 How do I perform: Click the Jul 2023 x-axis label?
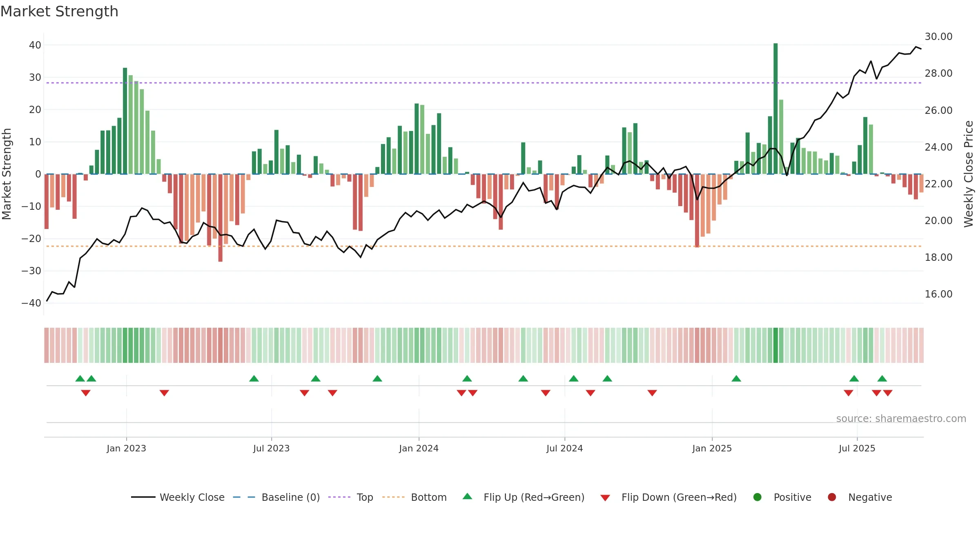click(271, 448)
